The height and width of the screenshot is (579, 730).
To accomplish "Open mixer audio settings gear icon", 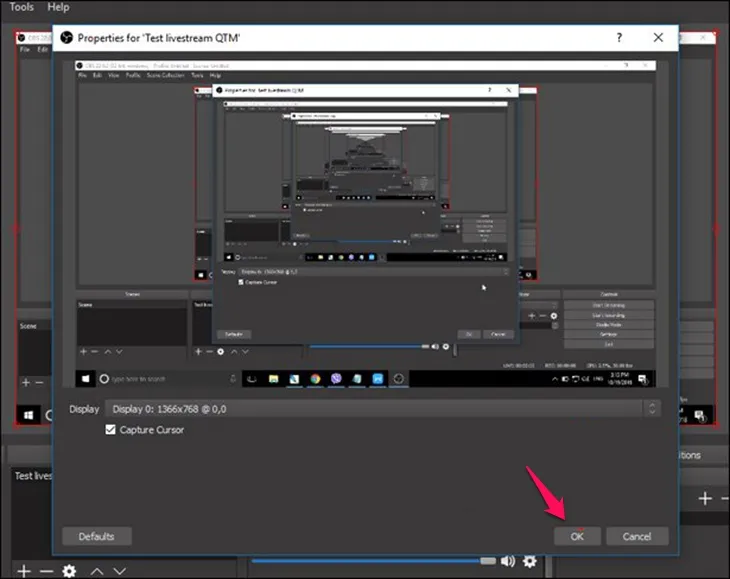I will pyautogui.click(x=530, y=561).
